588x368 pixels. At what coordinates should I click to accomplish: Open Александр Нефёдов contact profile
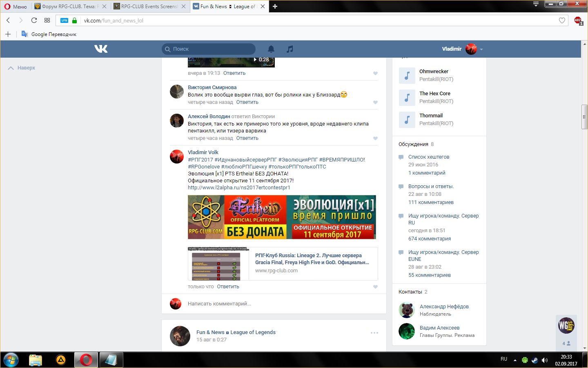(444, 307)
